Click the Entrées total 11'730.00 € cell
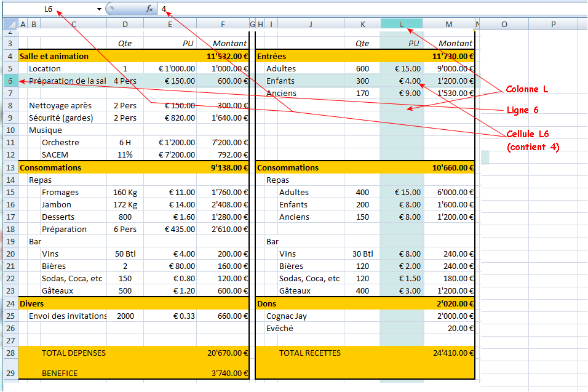The image size is (588, 392). (449, 56)
